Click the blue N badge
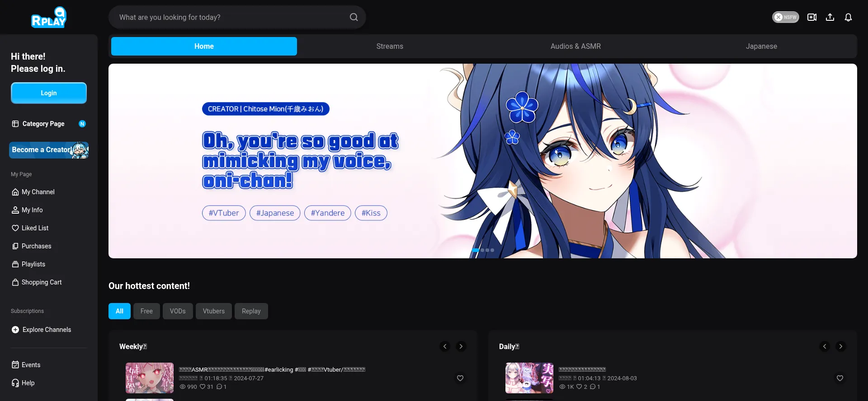This screenshot has height=401, width=868. [82, 124]
